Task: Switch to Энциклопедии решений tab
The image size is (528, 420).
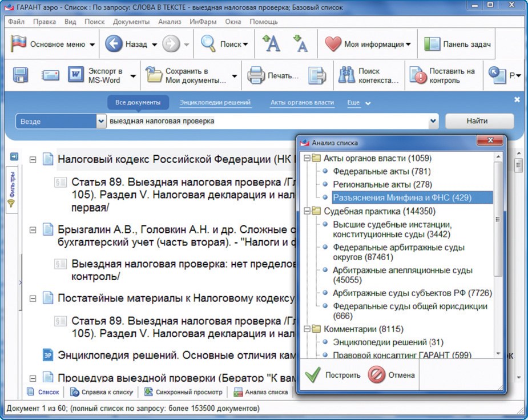Action: pyautogui.click(x=215, y=103)
